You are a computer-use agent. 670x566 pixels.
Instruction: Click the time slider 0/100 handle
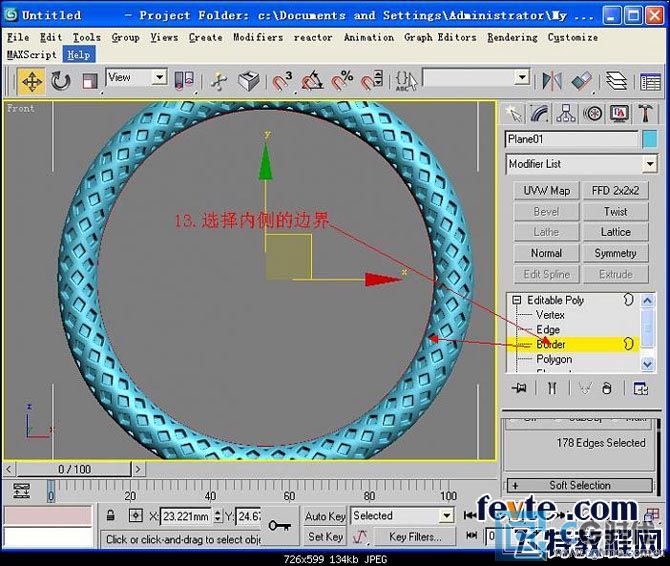pyautogui.click(x=74, y=469)
